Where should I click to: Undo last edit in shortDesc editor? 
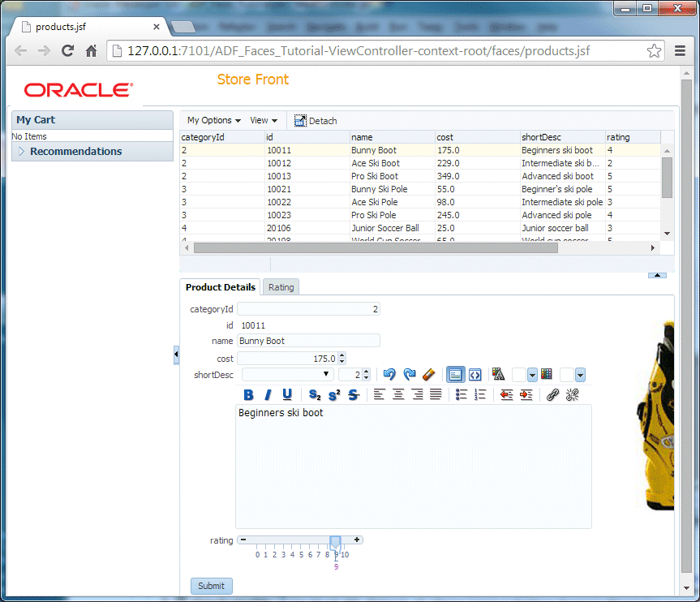tap(389, 374)
